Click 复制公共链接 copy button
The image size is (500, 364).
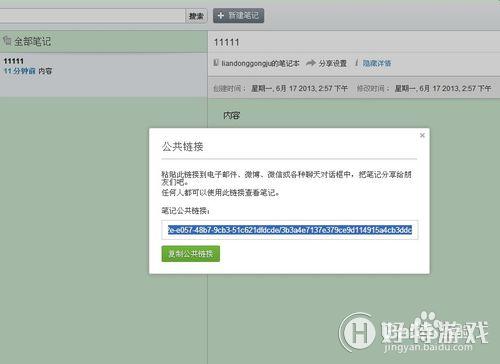(191, 254)
